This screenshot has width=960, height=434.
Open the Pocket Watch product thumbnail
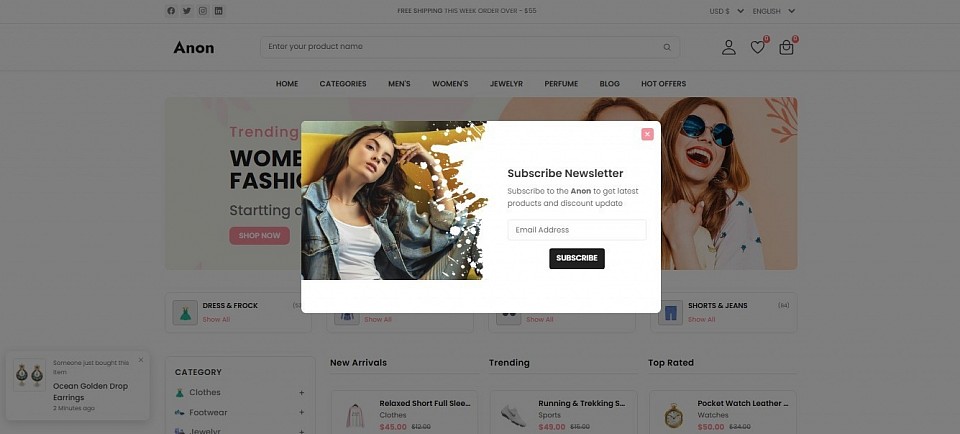(673, 416)
